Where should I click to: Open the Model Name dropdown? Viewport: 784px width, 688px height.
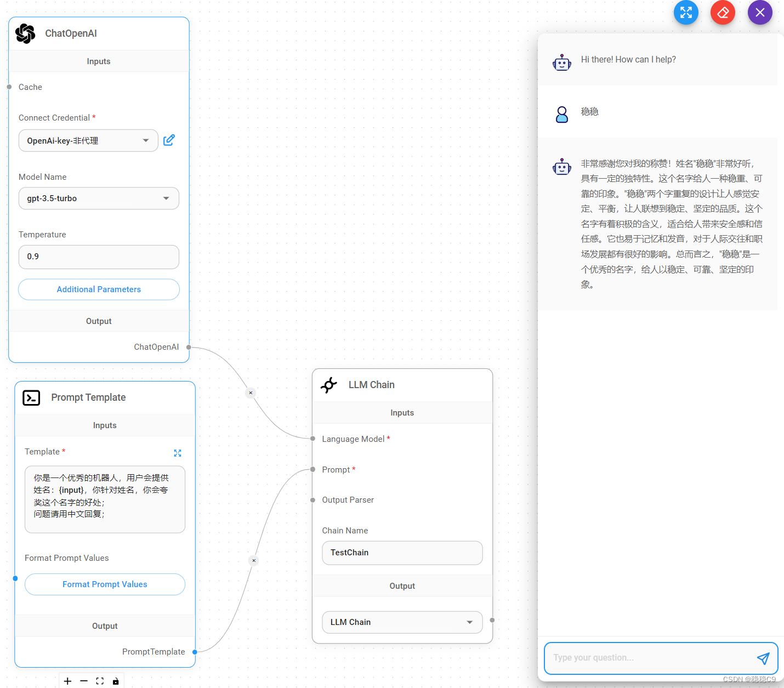point(99,198)
